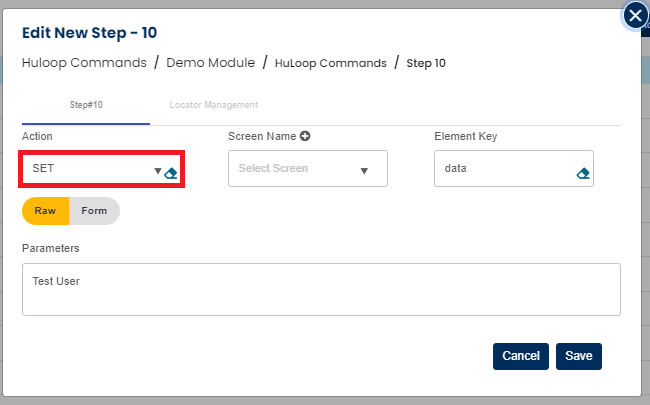Click the Step 10 breadcrumb
Viewport: 650px width, 405px height.
pos(426,63)
